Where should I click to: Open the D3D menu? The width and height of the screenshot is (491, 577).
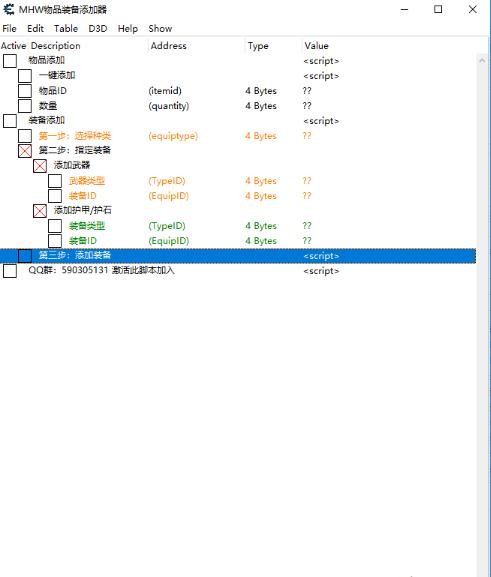coord(98,29)
